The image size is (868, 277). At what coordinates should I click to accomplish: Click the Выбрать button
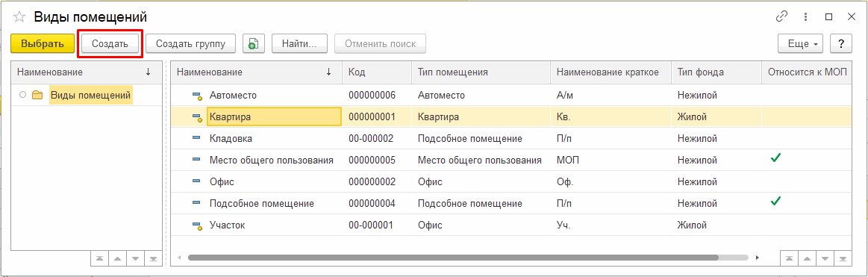click(43, 44)
